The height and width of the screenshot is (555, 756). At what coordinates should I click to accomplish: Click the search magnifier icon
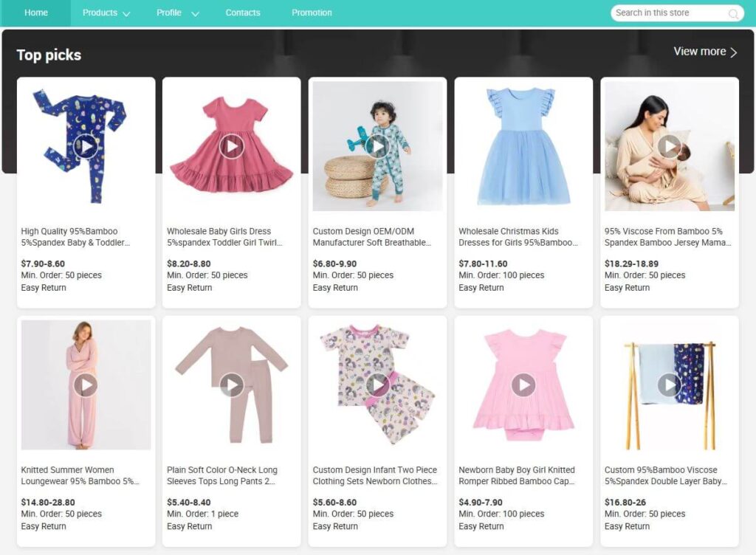pos(733,13)
